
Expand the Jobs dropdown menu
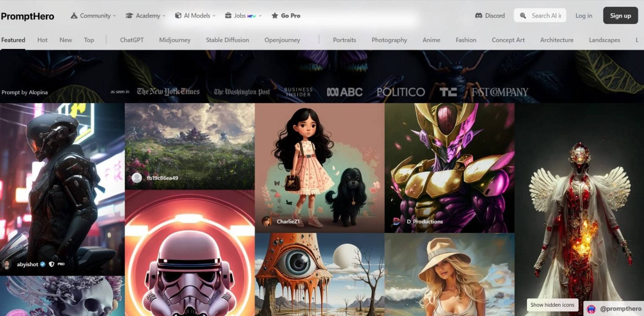260,16
